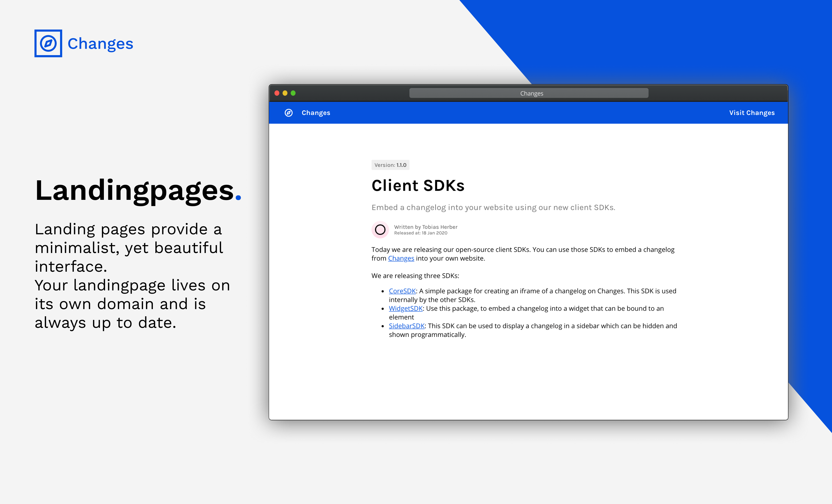Viewport: 832px width, 504px height.
Task: Click the compass icon in blue navbar
Action: pos(289,113)
